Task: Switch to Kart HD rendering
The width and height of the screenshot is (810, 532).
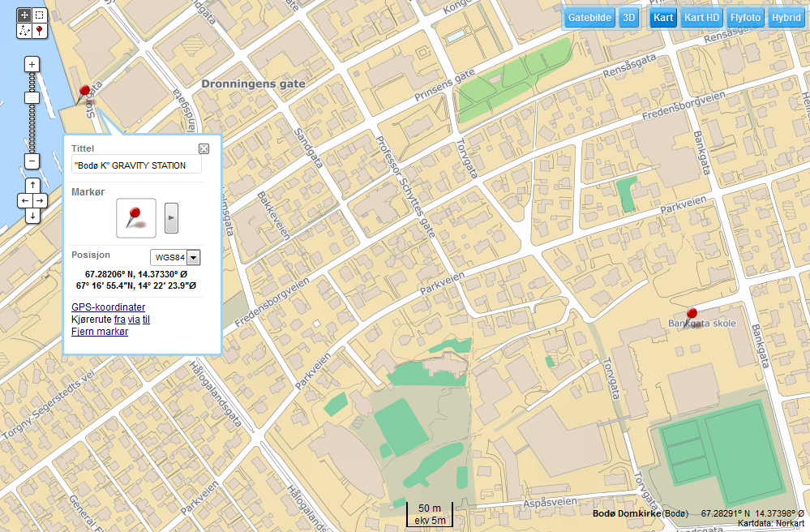Action: pyautogui.click(x=701, y=17)
